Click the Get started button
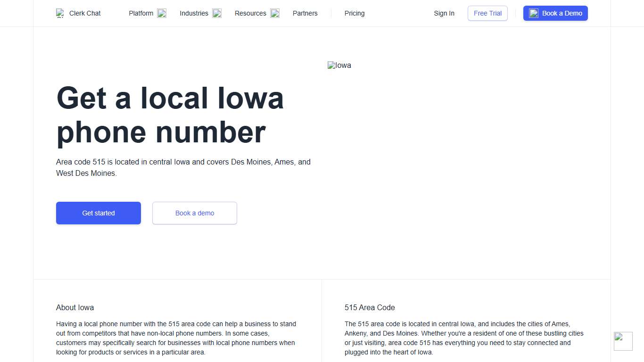This screenshot has height=362, width=644. (x=98, y=213)
